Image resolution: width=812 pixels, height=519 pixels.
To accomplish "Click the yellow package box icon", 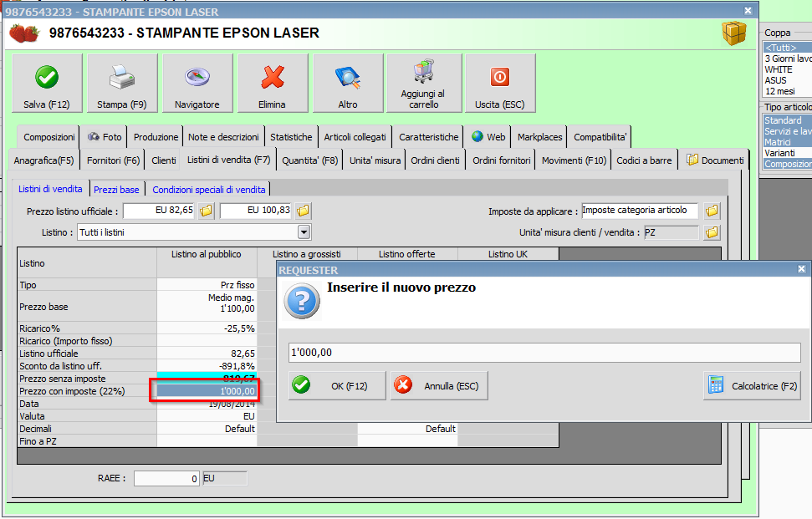I will (x=734, y=33).
